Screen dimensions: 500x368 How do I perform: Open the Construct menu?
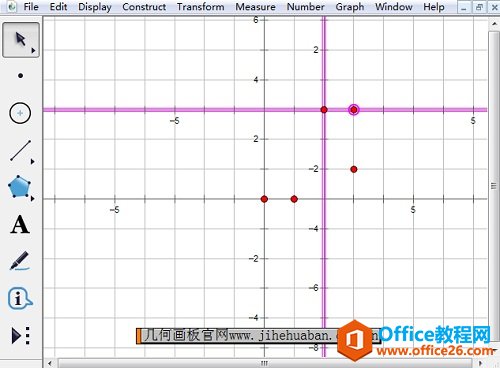click(144, 7)
